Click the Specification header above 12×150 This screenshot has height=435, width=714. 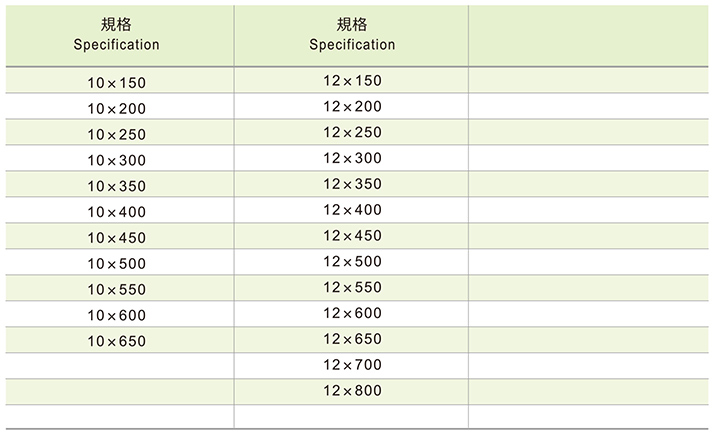pos(352,45)
